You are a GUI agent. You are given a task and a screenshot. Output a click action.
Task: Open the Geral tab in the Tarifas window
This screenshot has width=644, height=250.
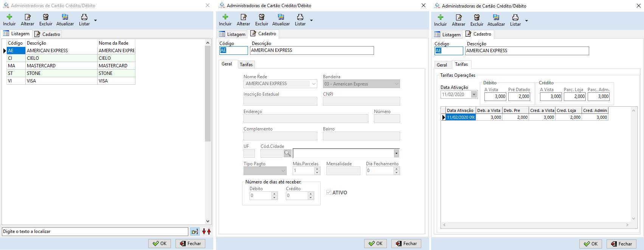442,65
